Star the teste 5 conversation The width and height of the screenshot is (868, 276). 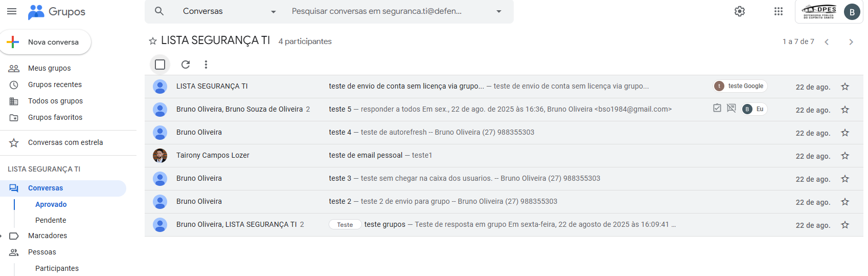tap(845, 110)
